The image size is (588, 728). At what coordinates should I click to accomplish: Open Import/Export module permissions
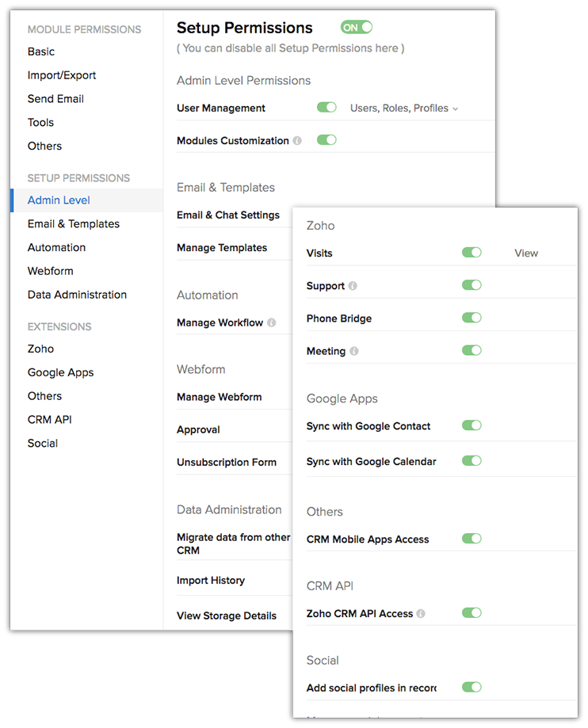62,75
